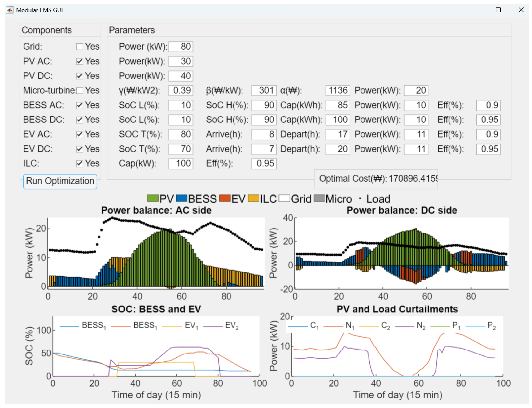
Task: Enable the Grid component checkbox
Action: [x=80, y=47]
